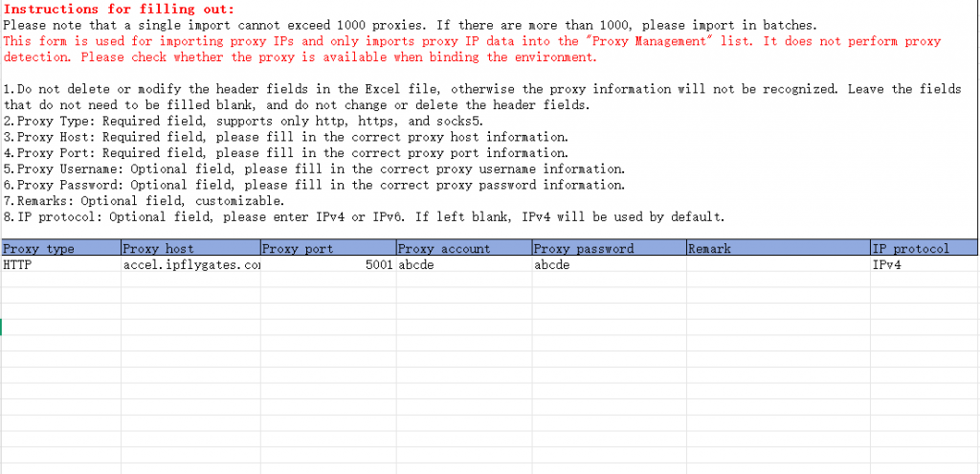Select the 'Proxy password' header cell
This screenshot has width=980, height=474.
coord(608,249)
